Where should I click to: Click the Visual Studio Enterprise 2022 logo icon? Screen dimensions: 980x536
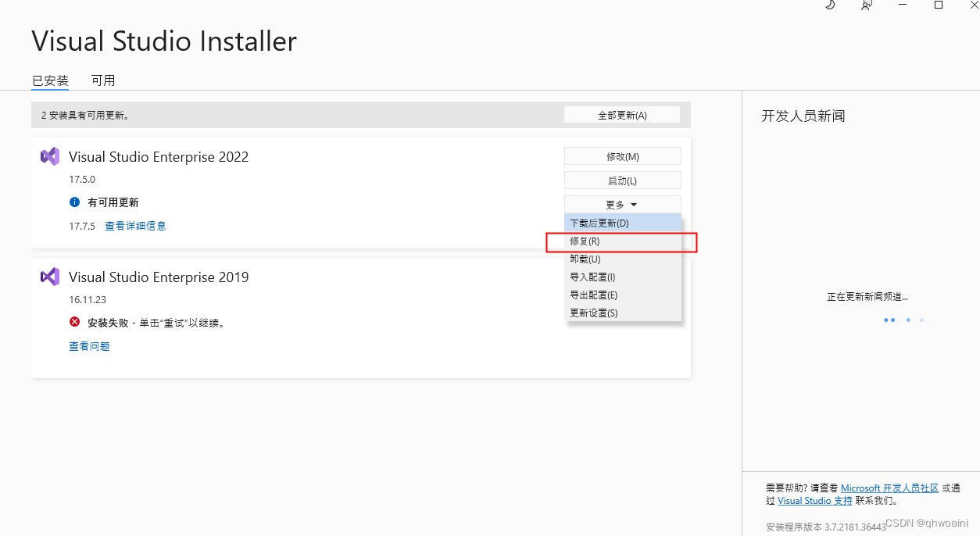(x=50, y=156)
